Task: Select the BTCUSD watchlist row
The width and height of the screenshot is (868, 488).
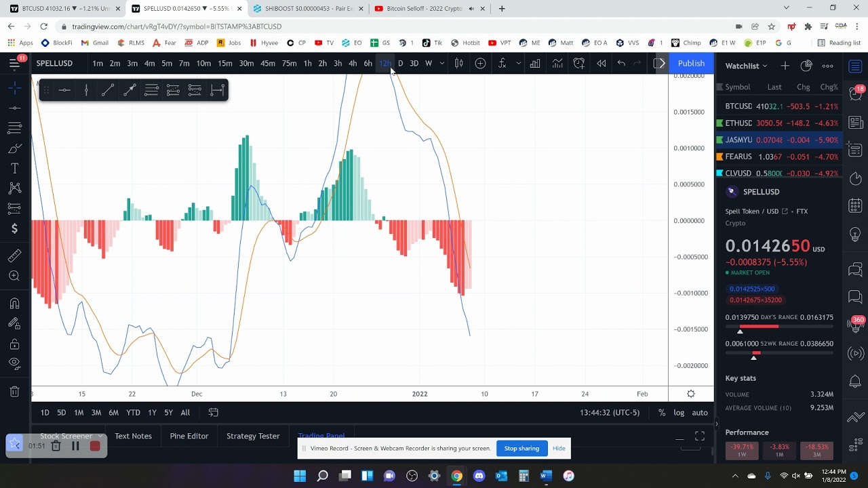Action: tap(778, 106)
